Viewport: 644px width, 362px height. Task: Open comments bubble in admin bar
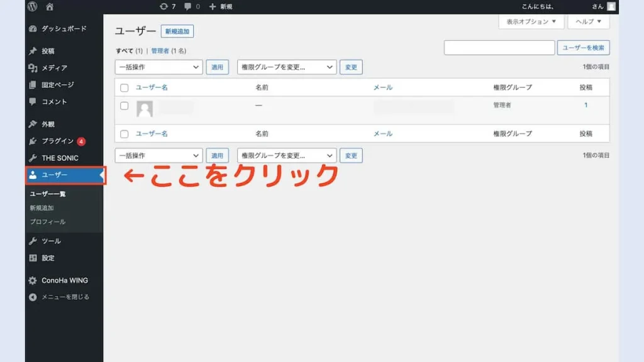[x=192, y=6]
